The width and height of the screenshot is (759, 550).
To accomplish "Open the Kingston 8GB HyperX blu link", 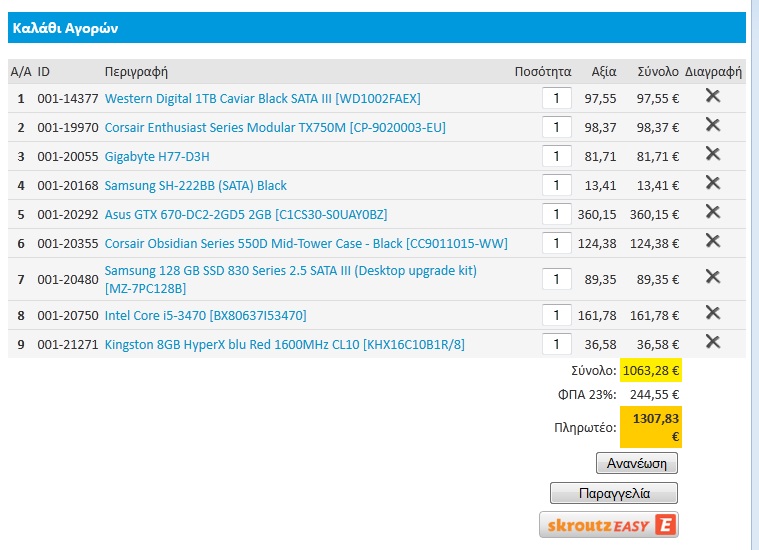I will click(285, 345).
